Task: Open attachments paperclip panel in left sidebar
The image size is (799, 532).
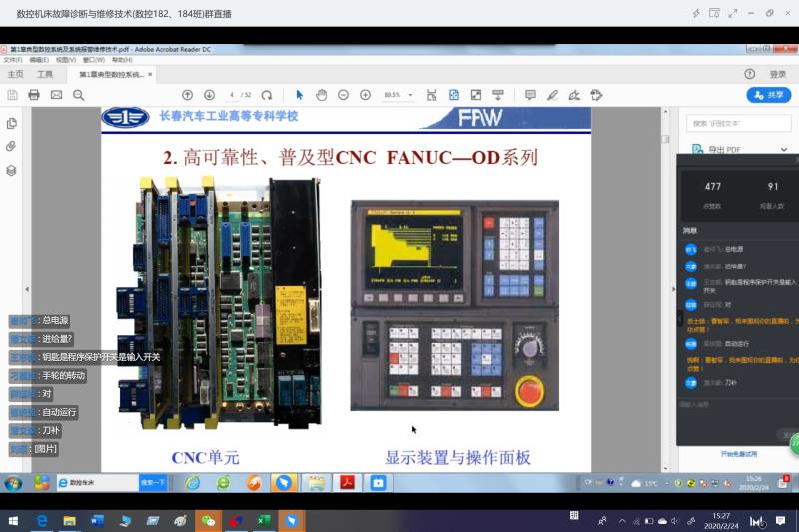Action: coord(11,146)
